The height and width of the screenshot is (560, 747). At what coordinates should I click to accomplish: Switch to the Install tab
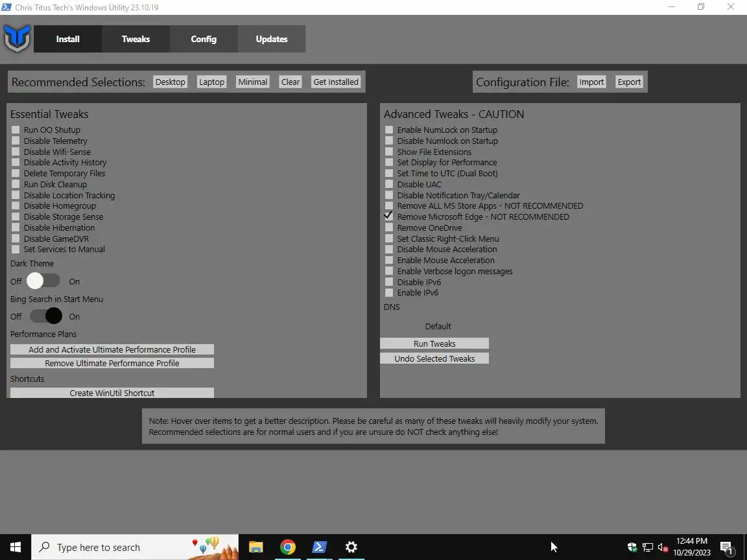pyautogui.click(x=67, y=39)
